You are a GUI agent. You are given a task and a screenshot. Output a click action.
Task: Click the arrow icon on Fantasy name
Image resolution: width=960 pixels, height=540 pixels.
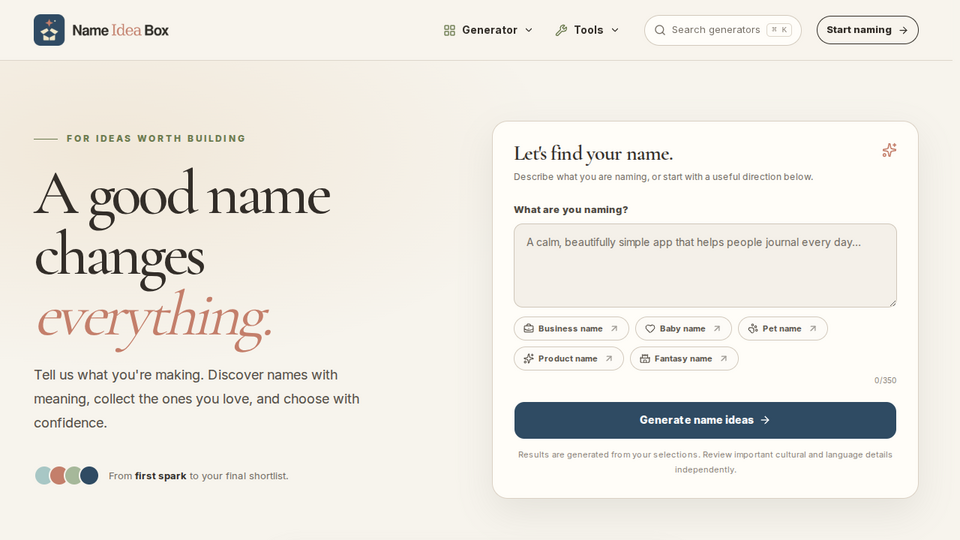tap(724, 359)
